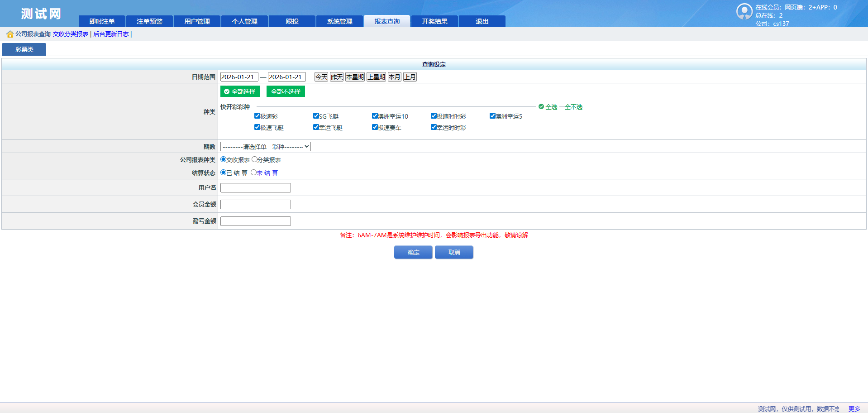
Task: Uncheck the 极速彩 checkbox
Action: click(257, 116)
